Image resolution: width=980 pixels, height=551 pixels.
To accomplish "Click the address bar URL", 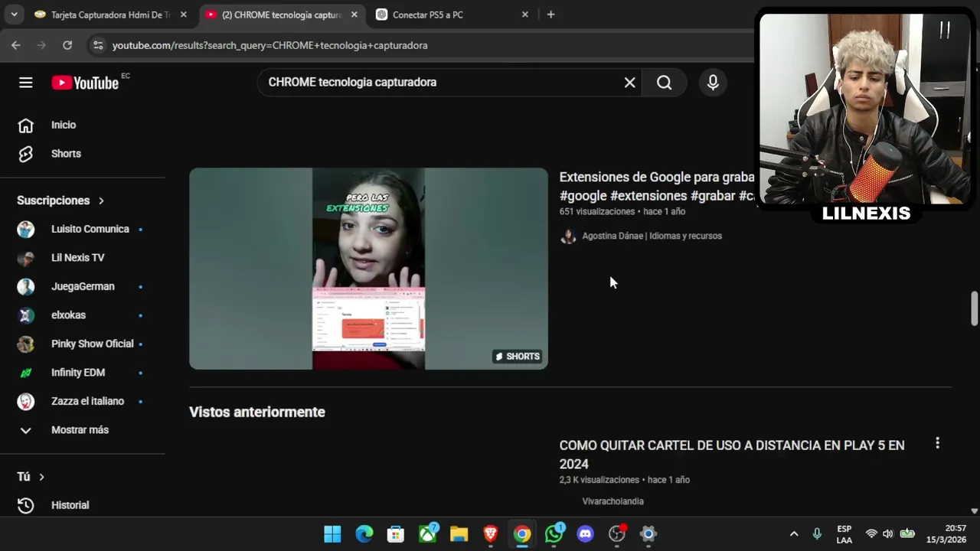I will tap(269, 45).
